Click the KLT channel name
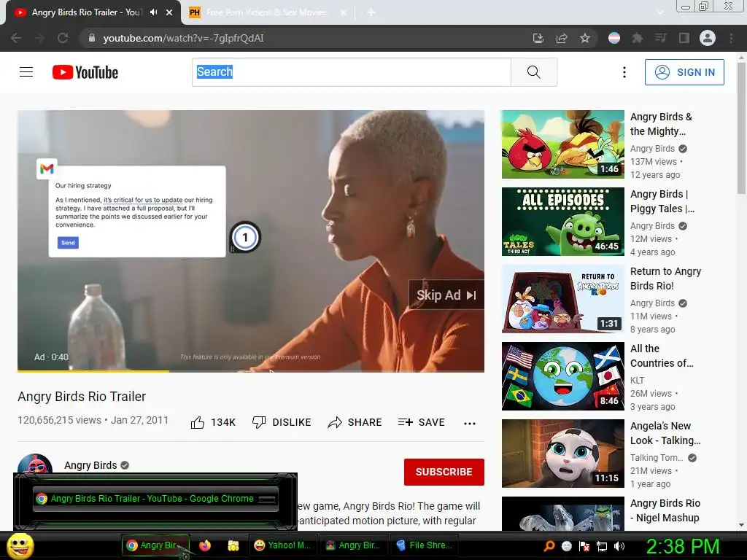The image size is (747, 560). 637,381
